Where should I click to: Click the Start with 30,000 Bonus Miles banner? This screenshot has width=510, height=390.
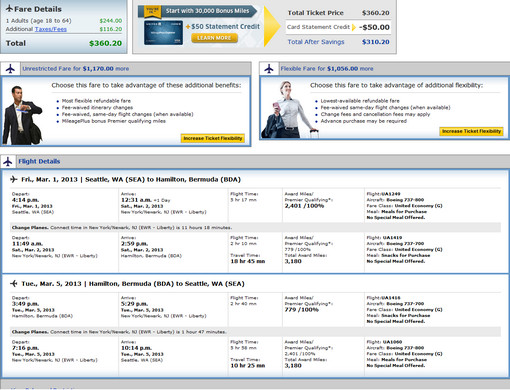(198, 11)
